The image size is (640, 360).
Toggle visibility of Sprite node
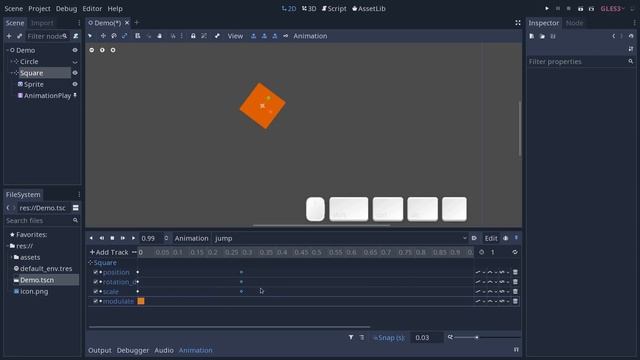pos(75,84)
